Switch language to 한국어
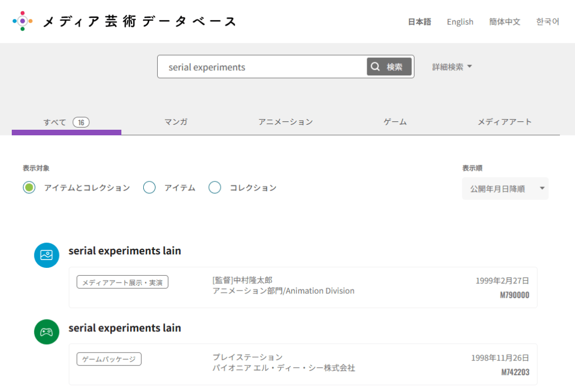 [x=547, y=22]
